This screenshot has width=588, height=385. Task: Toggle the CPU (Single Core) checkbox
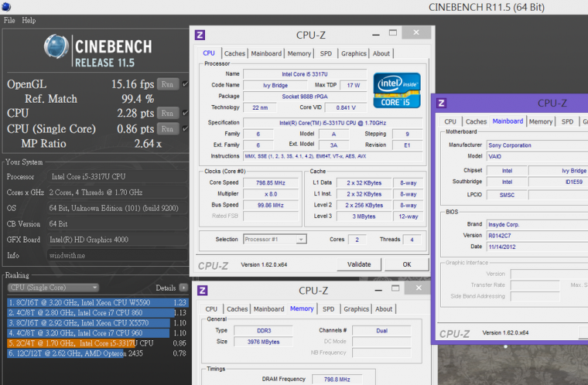pos(186,128)
